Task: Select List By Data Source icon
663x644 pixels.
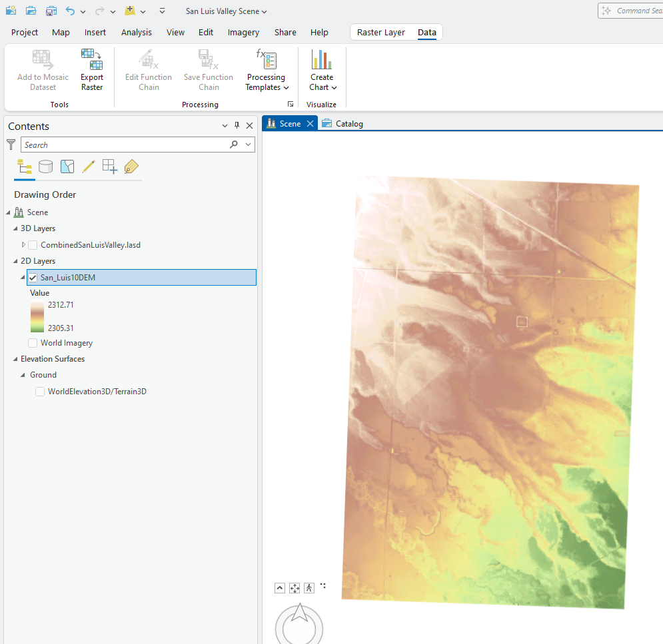Action: (45, 166)
